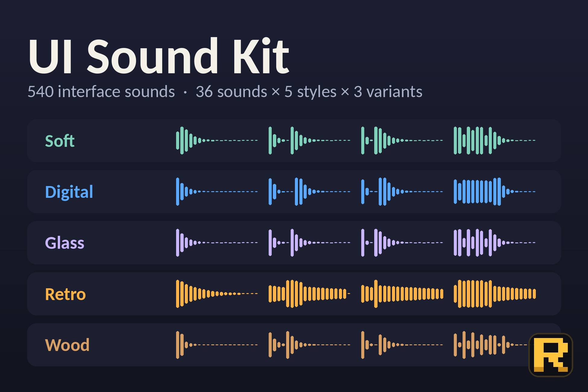Click fourth waveform in the Retro row
The image size is (588, 392).
coord(495,294)
